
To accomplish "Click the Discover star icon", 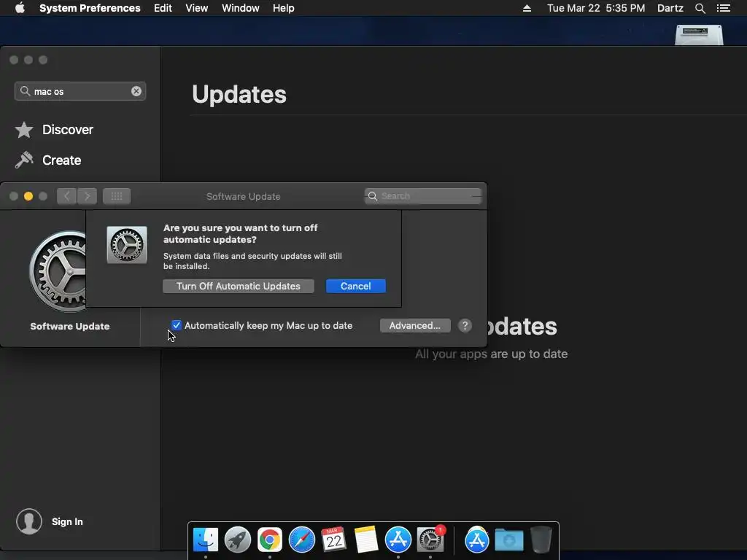I will coord(24,130).
